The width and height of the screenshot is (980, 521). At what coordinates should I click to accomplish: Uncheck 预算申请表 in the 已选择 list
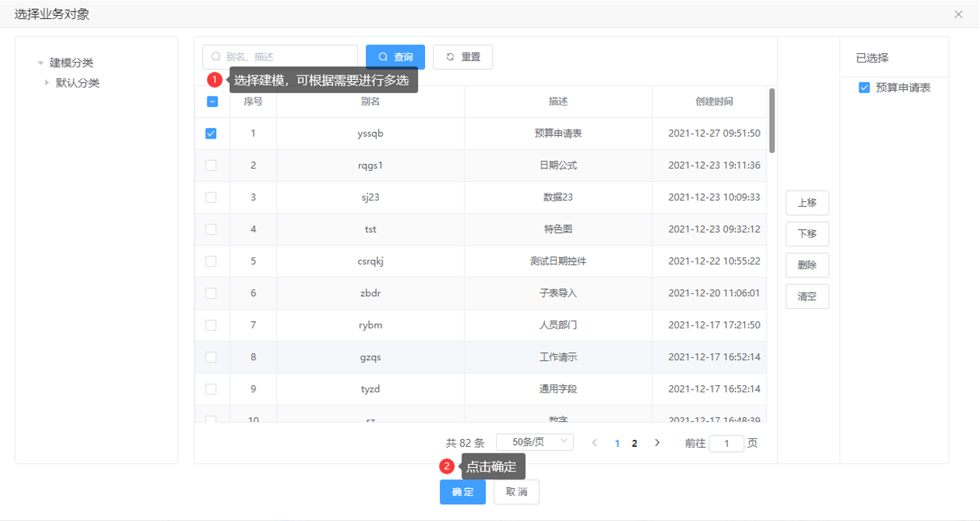(864, 88)
